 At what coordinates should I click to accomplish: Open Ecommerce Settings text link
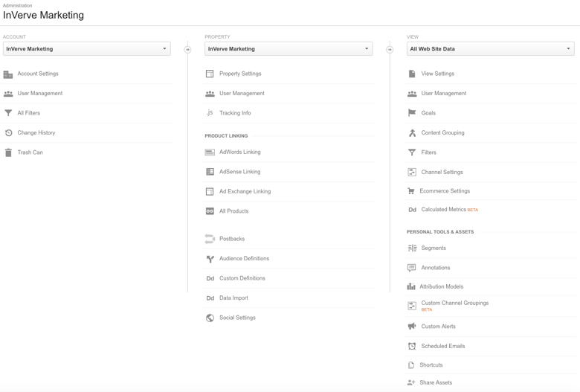tap(445, 191)
